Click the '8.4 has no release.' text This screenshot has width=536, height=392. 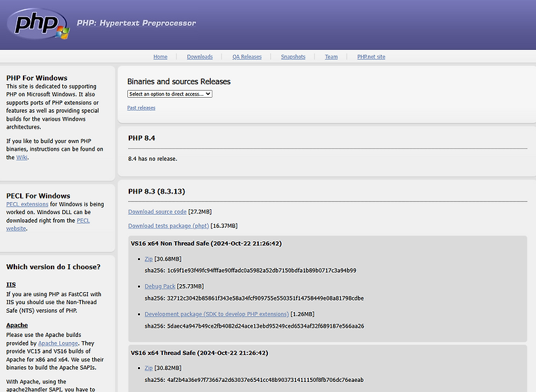pyautogui.click(x=152, y=159)
